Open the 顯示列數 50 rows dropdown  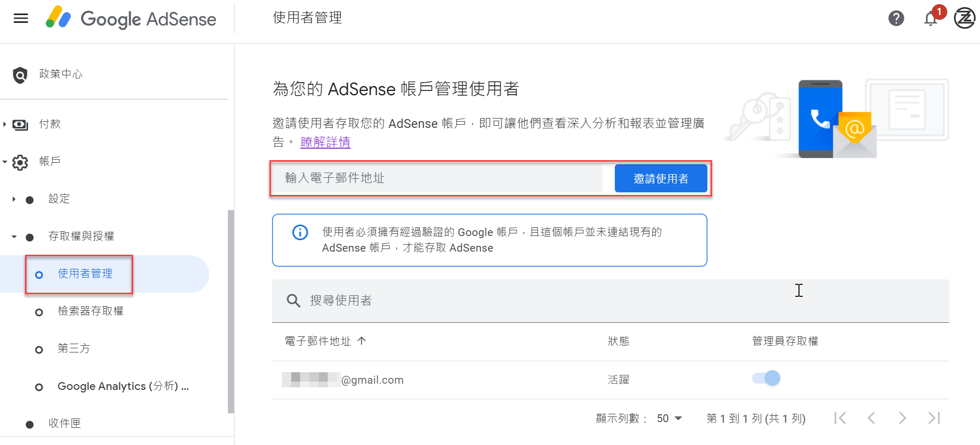click(669, 418)
